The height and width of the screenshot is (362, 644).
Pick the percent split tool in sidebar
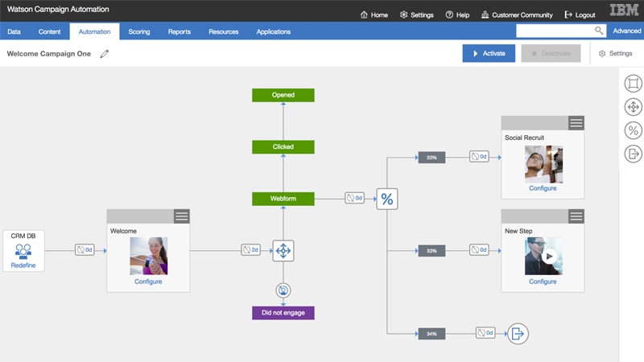pyautogui.click(x=633, y=130)
